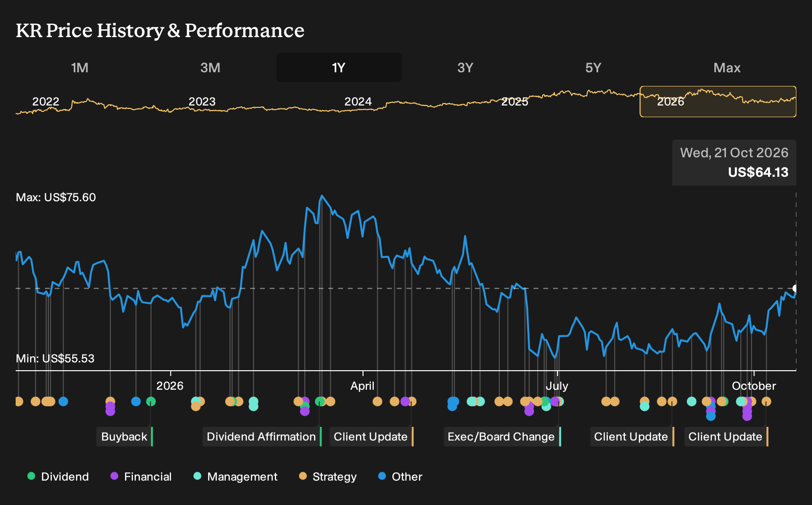This screenshot has height=505, width=812.
Task: Open Client Update label near April
Action: tap(371, 437)
